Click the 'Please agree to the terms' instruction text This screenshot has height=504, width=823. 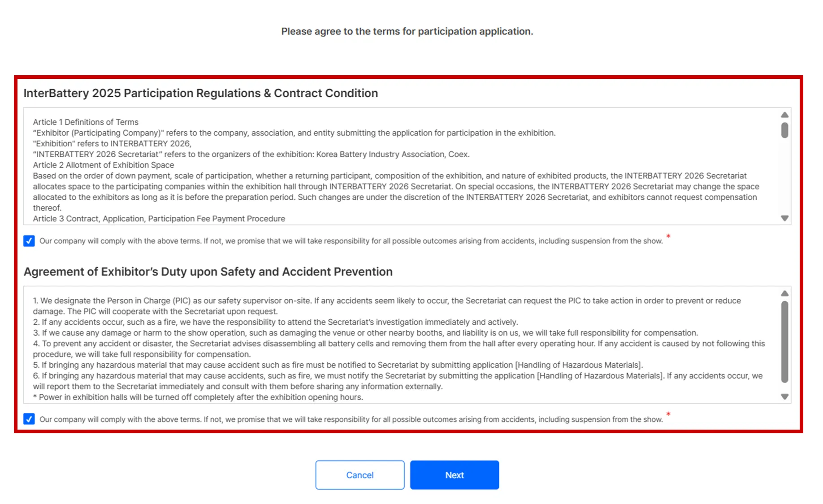407,31
